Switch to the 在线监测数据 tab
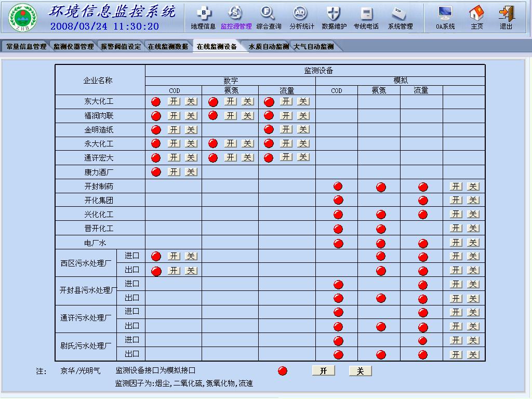The width and height of the screenshot is (532, 399). click(x=168, y=46)
